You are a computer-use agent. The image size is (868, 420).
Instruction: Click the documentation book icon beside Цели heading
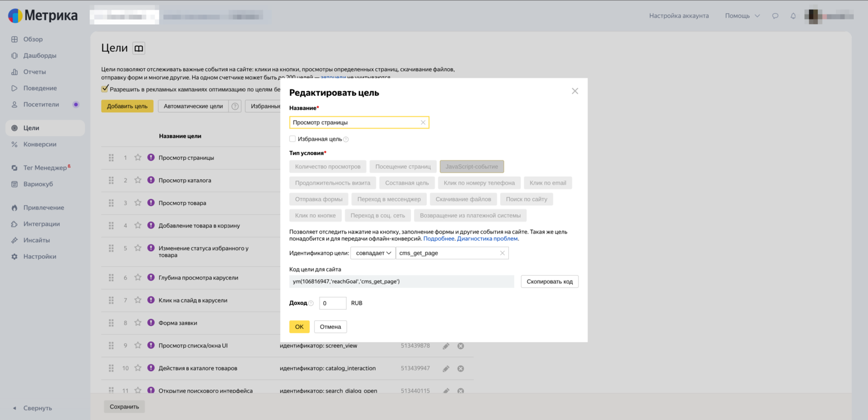[139, 48]
